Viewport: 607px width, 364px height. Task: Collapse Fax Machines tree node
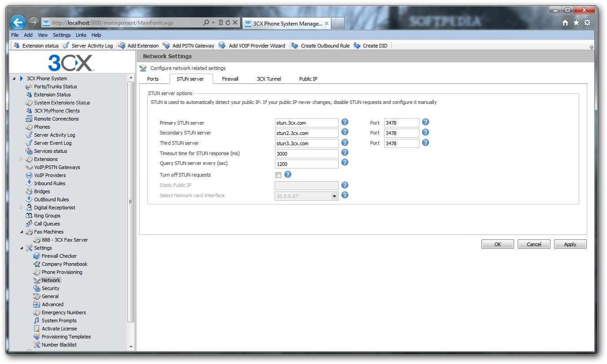(22, 232)
